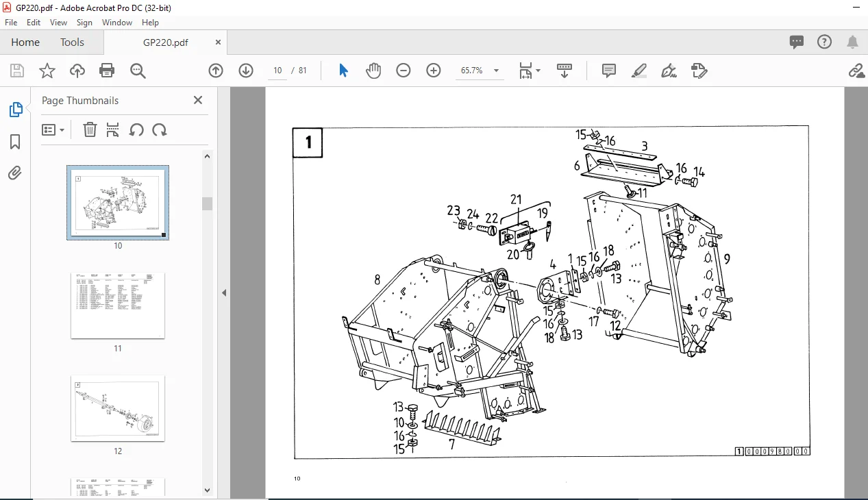Open Find text magnifier icon

(138, 71)
